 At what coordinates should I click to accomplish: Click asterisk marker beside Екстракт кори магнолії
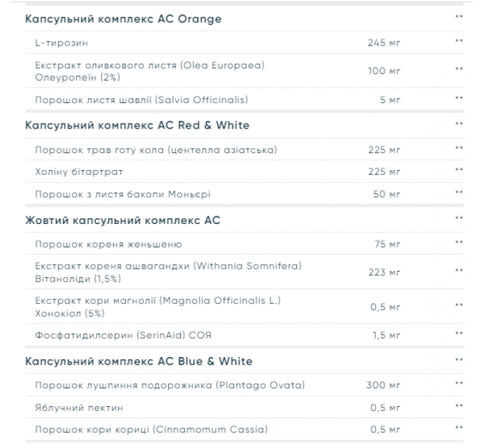459,305
